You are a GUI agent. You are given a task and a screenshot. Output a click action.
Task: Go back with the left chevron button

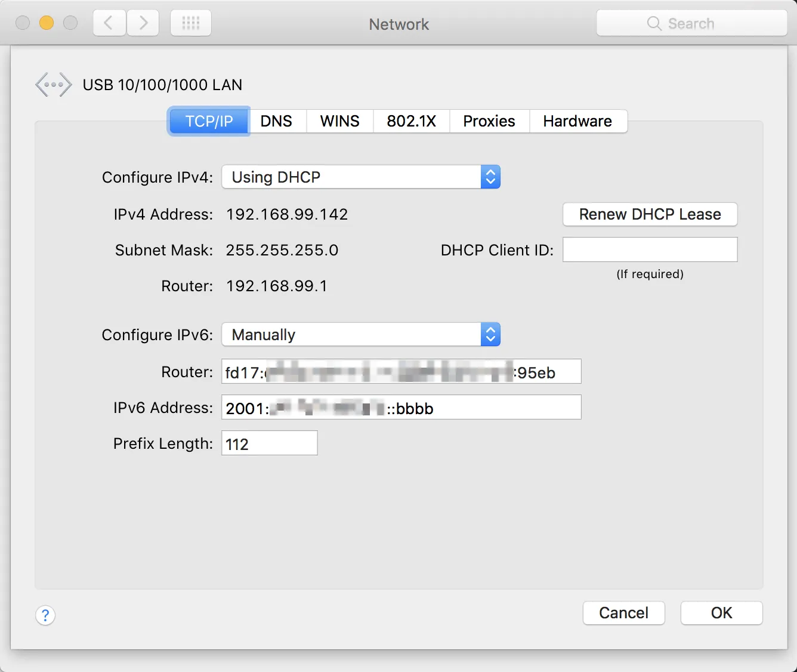pyautogui.click(x=109, y=23)
